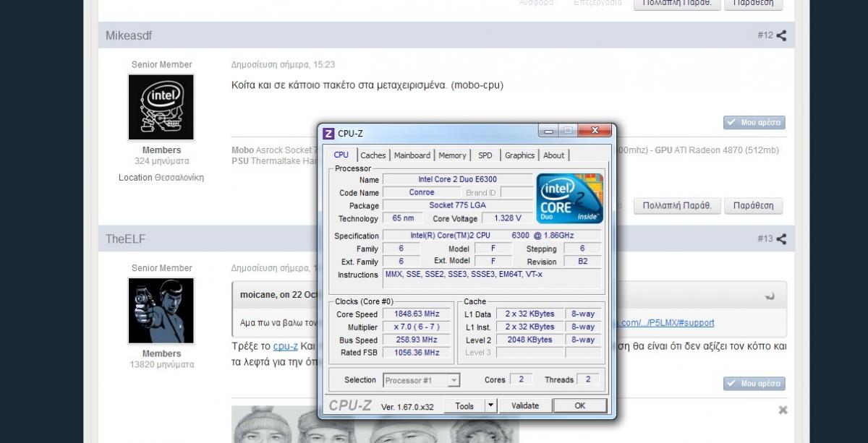Open the Processor #1 selection dropdown
The width and height of the screenshot is (868, 443).
click(x=422, y=380)
